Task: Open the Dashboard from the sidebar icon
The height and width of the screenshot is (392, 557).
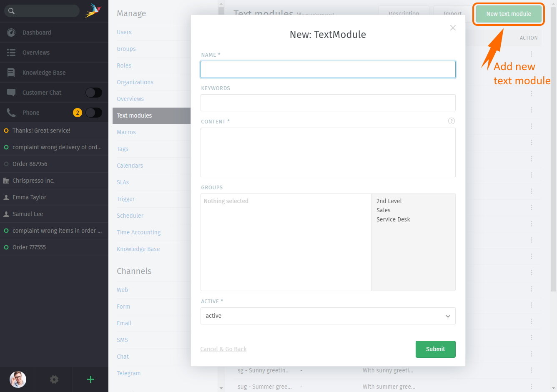Action: coord(12,32)
